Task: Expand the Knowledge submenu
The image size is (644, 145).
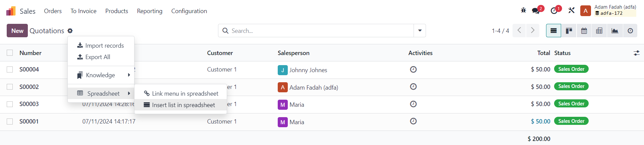Action: (x=101, y=75)
